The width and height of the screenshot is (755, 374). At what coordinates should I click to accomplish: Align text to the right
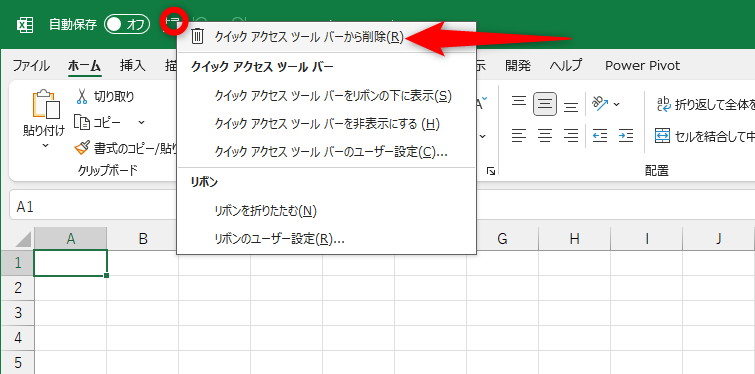[571, 136]
